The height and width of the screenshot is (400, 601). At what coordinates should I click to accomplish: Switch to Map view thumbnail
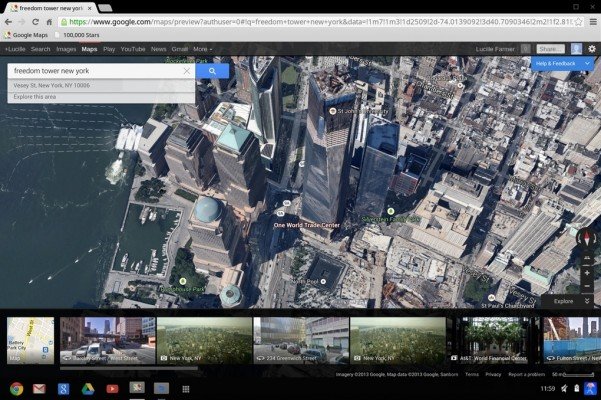click(x=30, y=340)
